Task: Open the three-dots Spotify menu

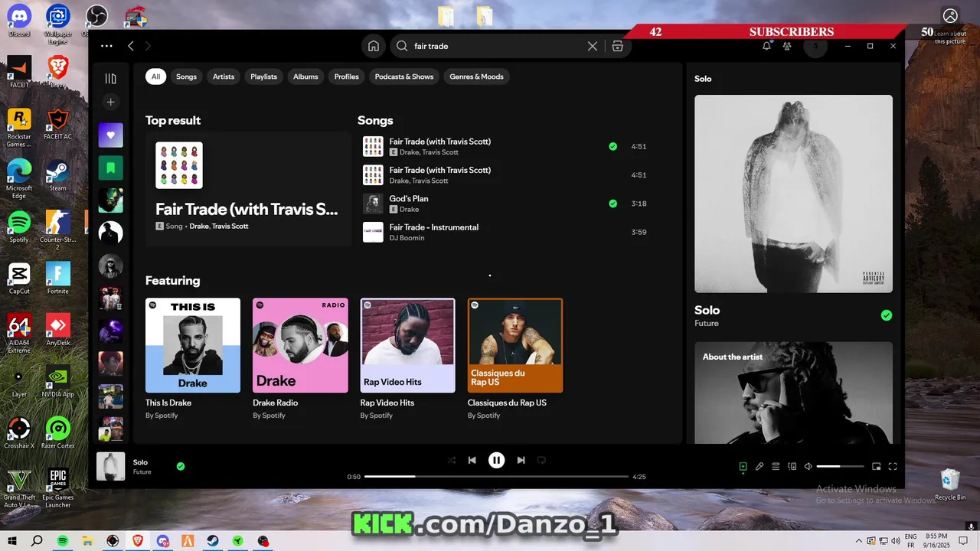Action: pyautogui.click(x=106, y=46)
